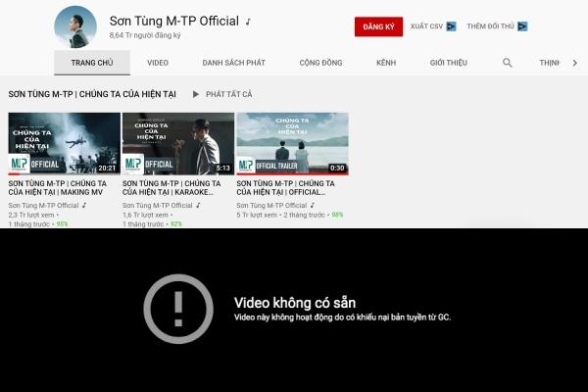Click the PHÁT TẤT CẢ link
Viewport: 588px width, 392px height.
click(228, 94)
